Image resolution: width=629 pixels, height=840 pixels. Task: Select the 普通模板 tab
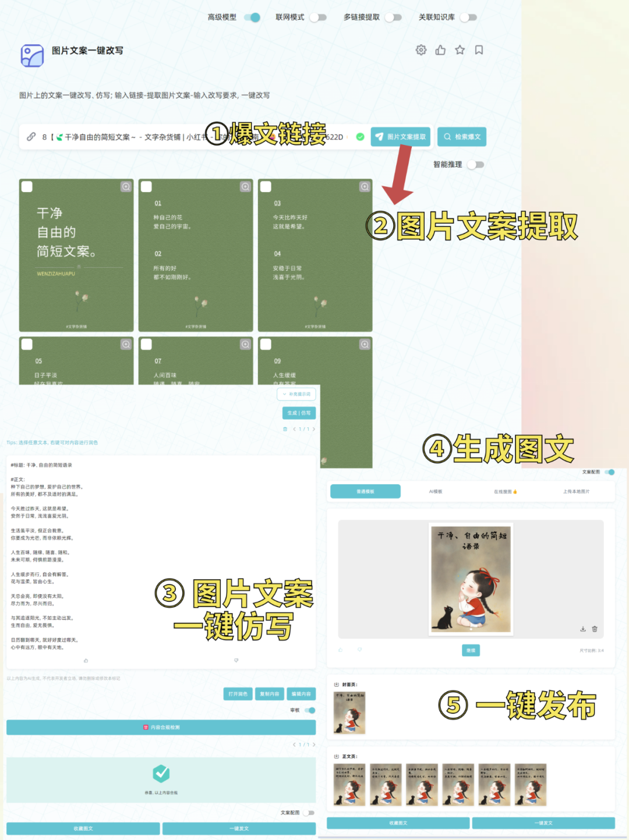pos(365,491)
